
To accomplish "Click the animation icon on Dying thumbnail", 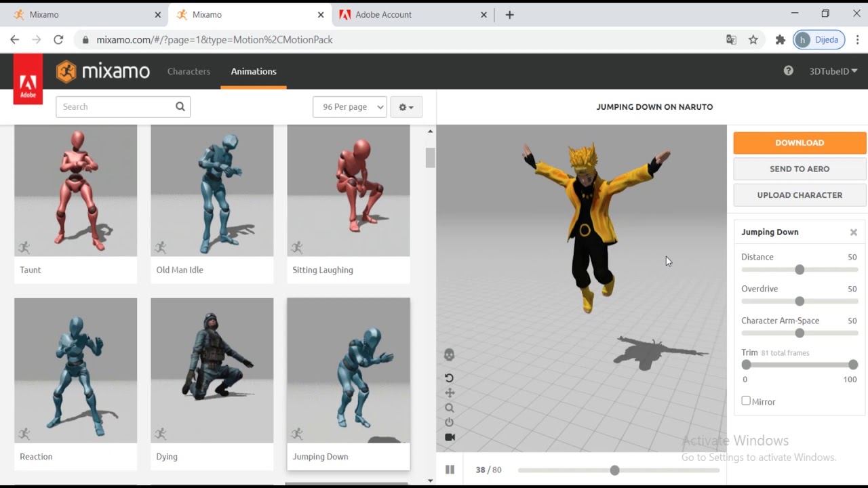I will pos(161,434).
